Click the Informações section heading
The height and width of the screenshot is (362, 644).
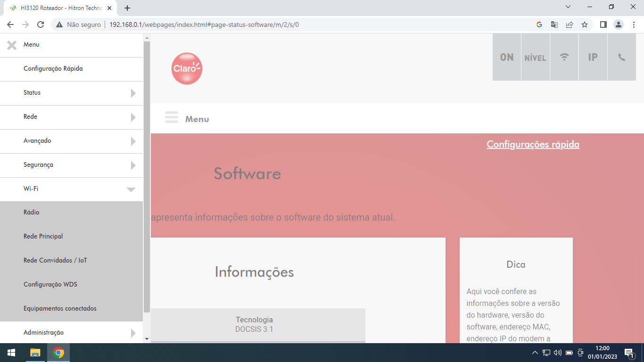pyautogui.click(x=254, y=272)
